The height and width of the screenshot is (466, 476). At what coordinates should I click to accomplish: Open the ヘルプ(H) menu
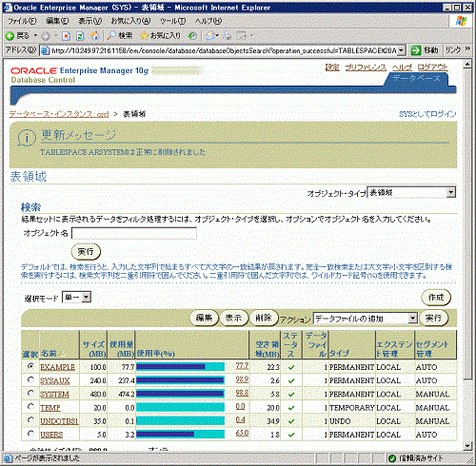pyautogui.click(x=208, y=21)
